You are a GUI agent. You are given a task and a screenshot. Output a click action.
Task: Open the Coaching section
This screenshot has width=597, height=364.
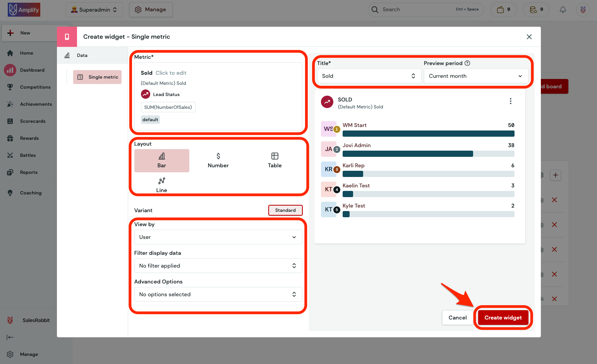[x=31, y=192]
